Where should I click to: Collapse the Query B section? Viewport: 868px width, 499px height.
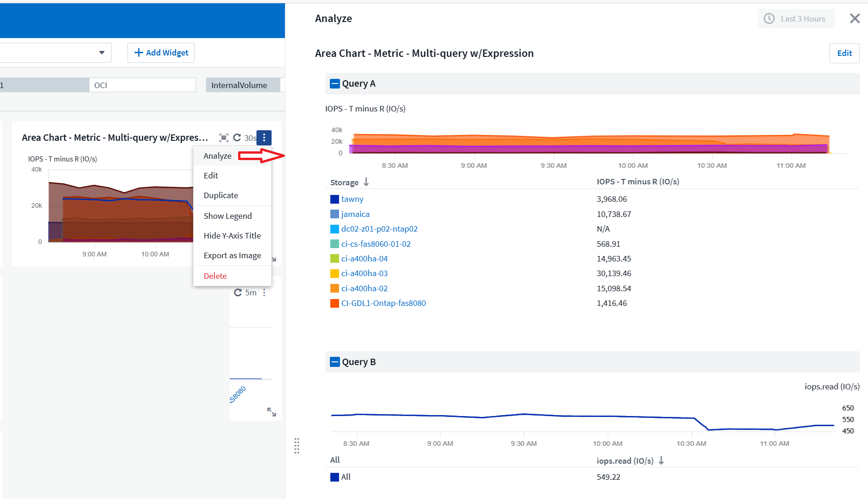coord(334,362)
